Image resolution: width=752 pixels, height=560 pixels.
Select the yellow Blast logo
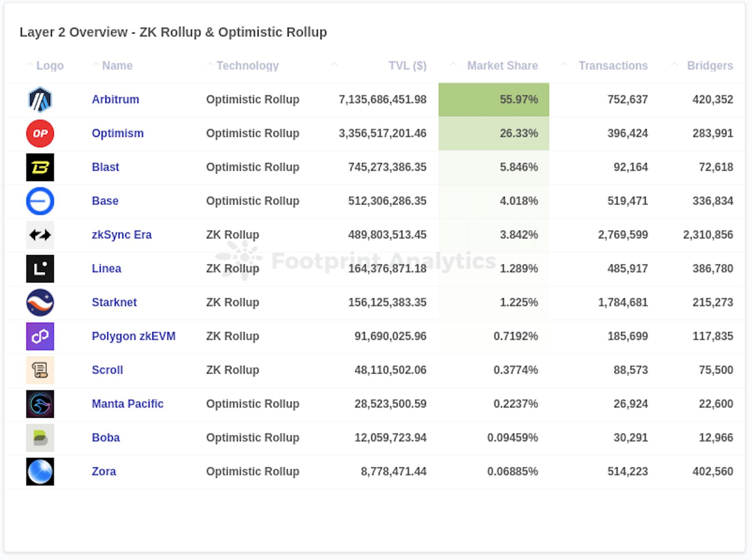point(40,168)
